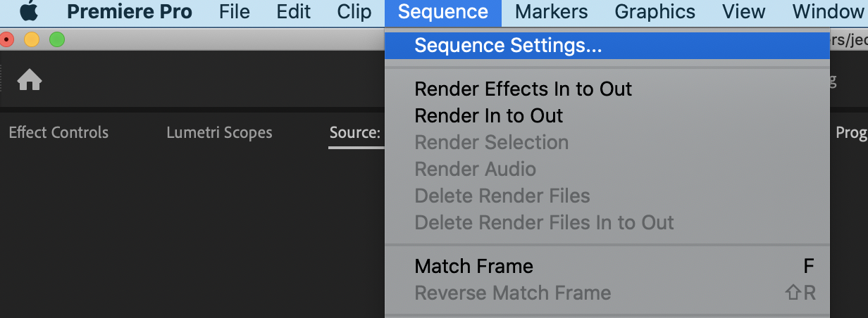Screen dimensions: 868x318
Task: Choose Sequence Settings from the menu
Action: pos(508,46)
